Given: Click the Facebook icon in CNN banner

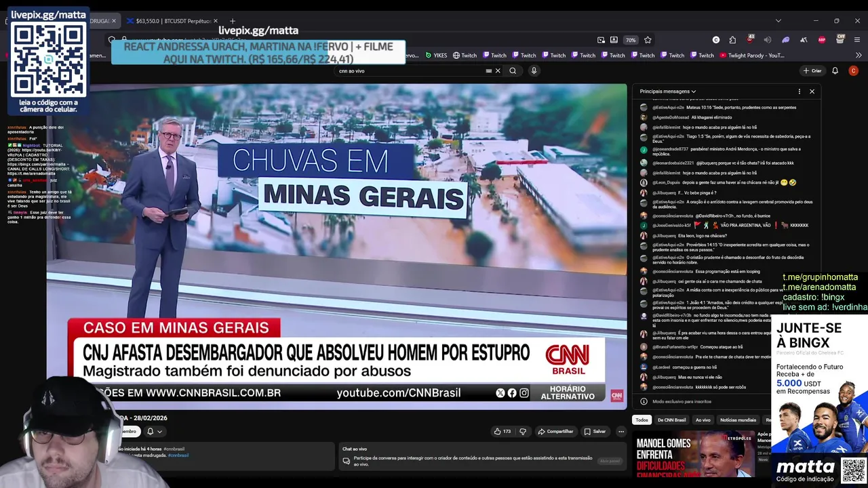Looking at the screenshot, I should tap(512, 393).
